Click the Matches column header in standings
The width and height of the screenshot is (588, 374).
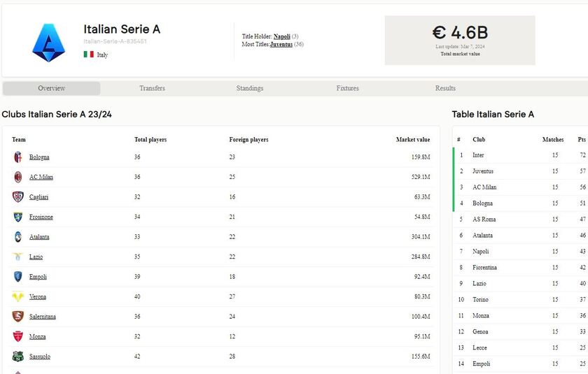[x=553, y=140]
